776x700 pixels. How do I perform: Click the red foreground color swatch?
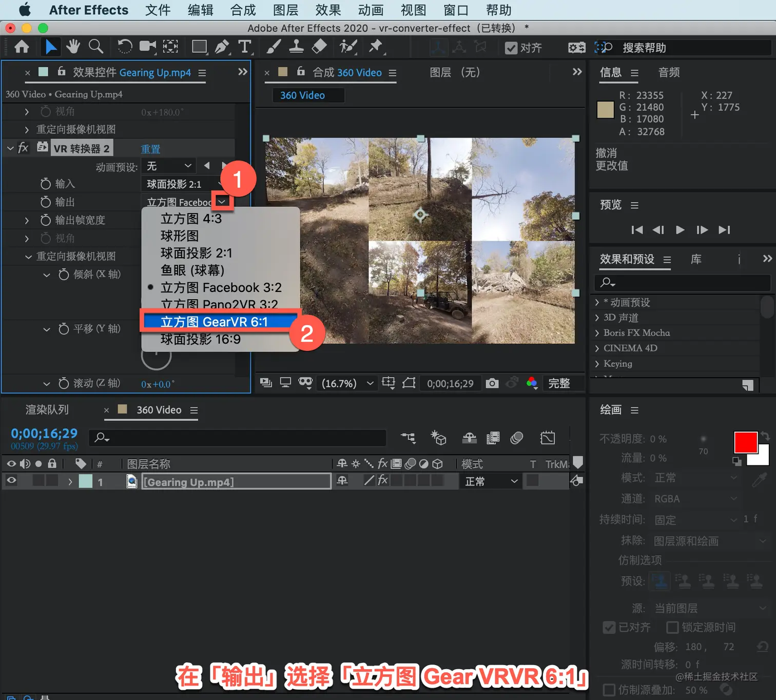(745, 442)
